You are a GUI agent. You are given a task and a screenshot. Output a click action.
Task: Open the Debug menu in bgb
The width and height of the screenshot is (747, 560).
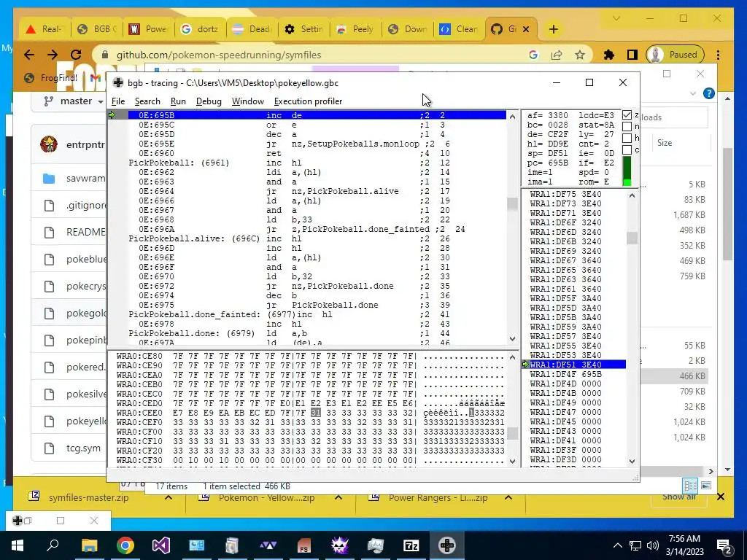tap(209, 101)
